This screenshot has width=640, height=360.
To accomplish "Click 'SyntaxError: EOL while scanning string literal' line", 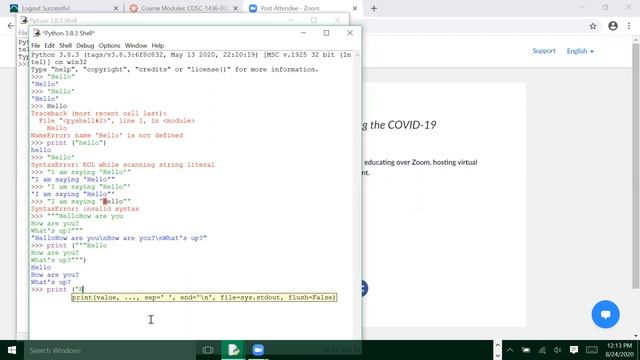I will click(122, 165).
